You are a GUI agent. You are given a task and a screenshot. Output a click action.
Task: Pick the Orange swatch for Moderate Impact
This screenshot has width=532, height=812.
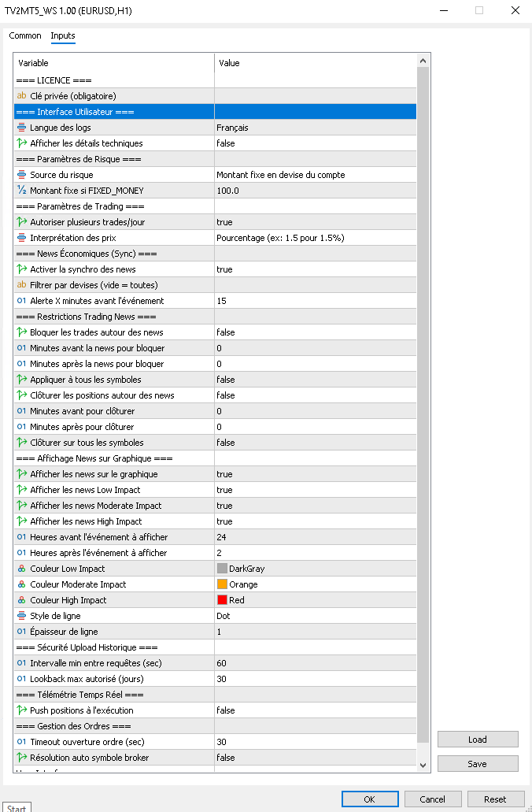[x=222, y=584]
